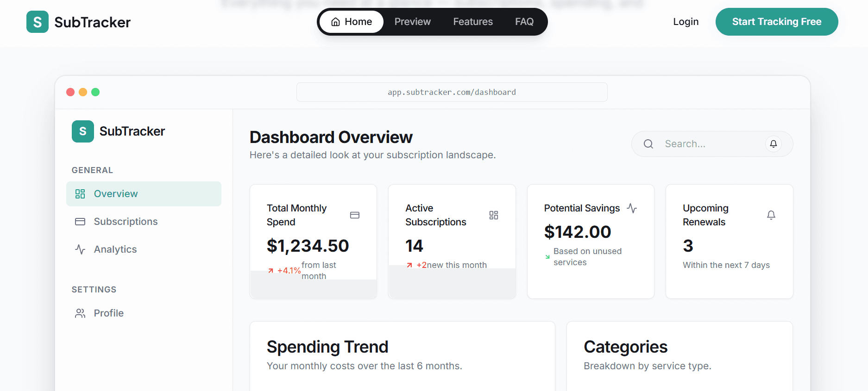This screenshot has height=391, width=868.
Task: Click the activity pulse icon on Potential Savings
Action: coord(632,208)
